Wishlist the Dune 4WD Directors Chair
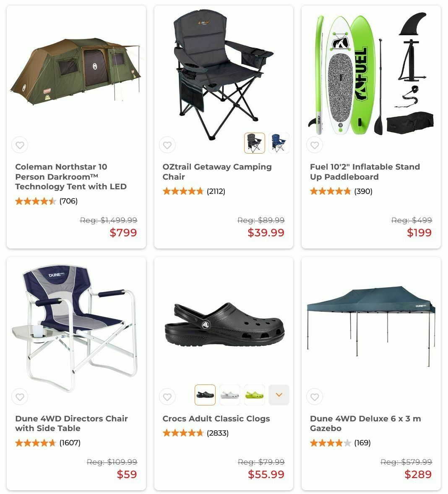448x494 pixels. [20, 397]
